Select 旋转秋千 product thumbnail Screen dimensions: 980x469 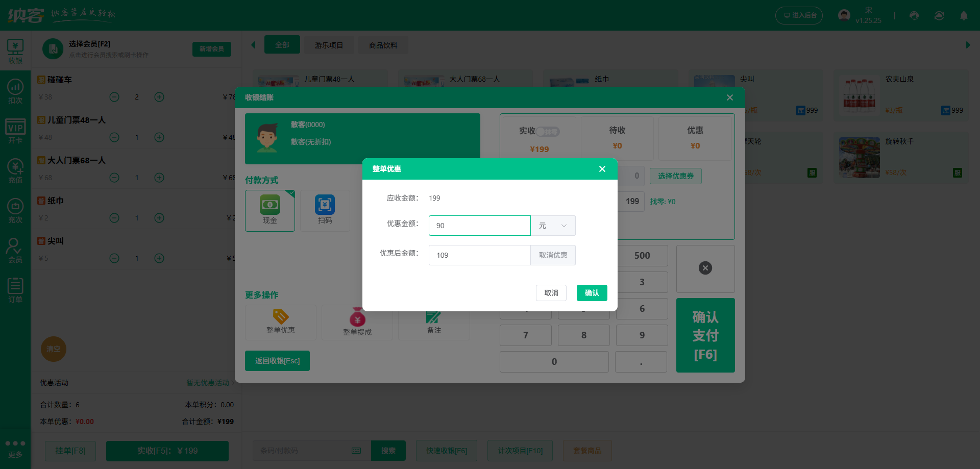click(860, 158)
